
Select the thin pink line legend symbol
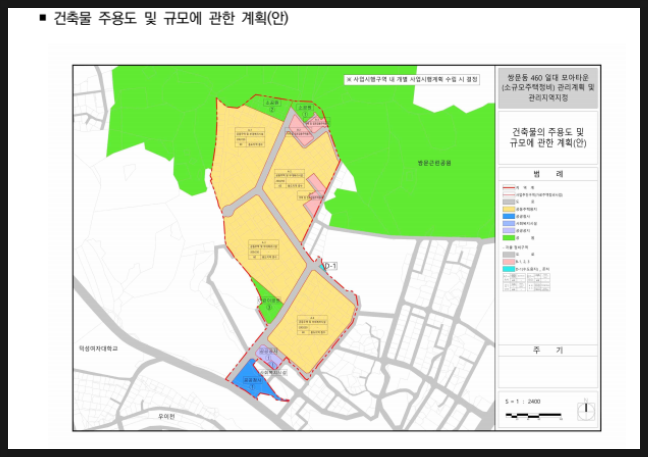click(x=509, y=194)
